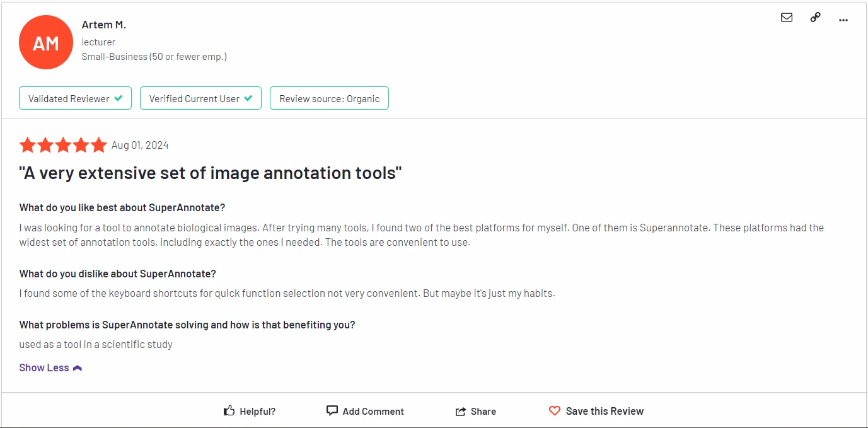
Task: Collapse review using Show Less chevron
Action: (77, 367)
